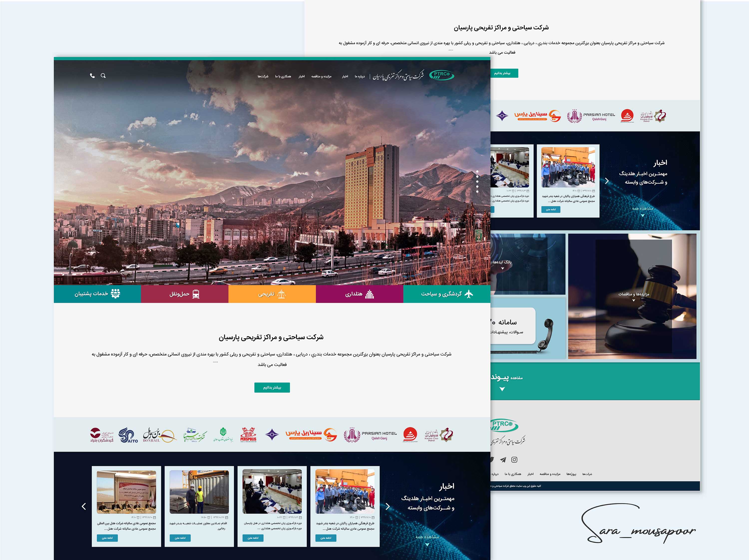Open the green بنیاد مستضعفان logo on front page
Image resolution: width=749 pixels, height=560 pixels.
point(223,435)
